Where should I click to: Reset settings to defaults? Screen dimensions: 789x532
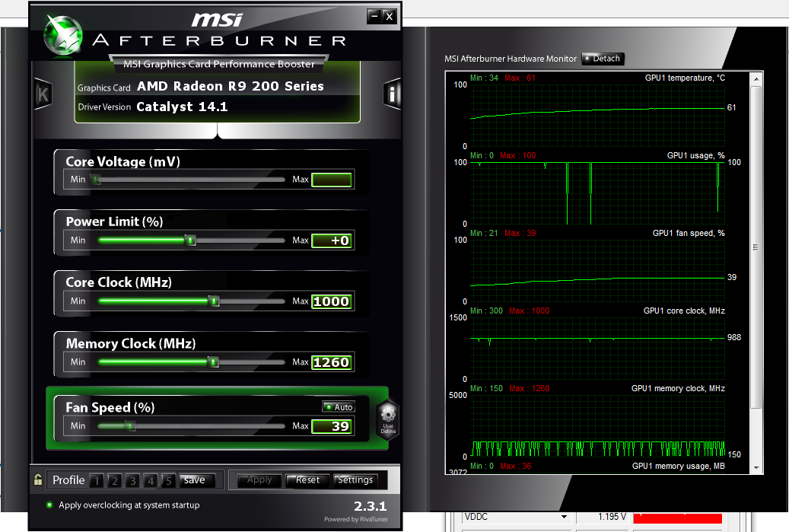tap(307, 480)
